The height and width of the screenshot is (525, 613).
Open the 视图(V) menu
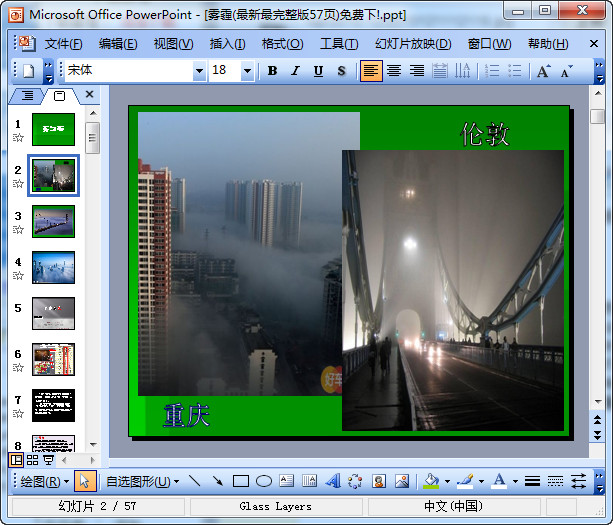point(174,44)
